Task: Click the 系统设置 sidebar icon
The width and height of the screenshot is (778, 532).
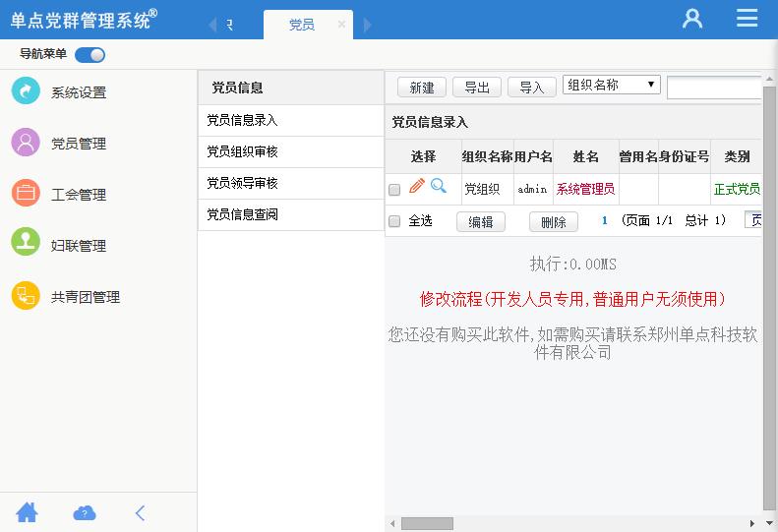Action: 26,90
